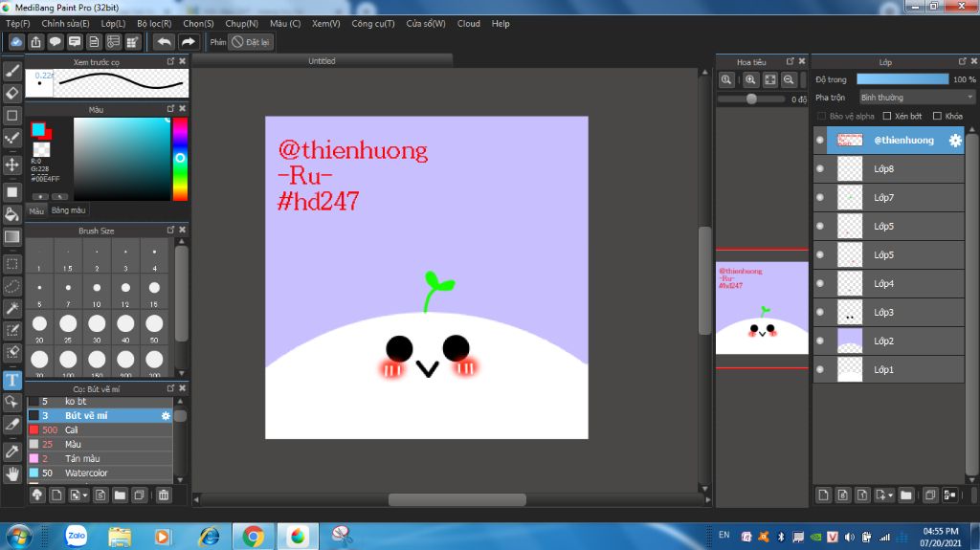Select the Bucket fill tool

click(11, 214)
